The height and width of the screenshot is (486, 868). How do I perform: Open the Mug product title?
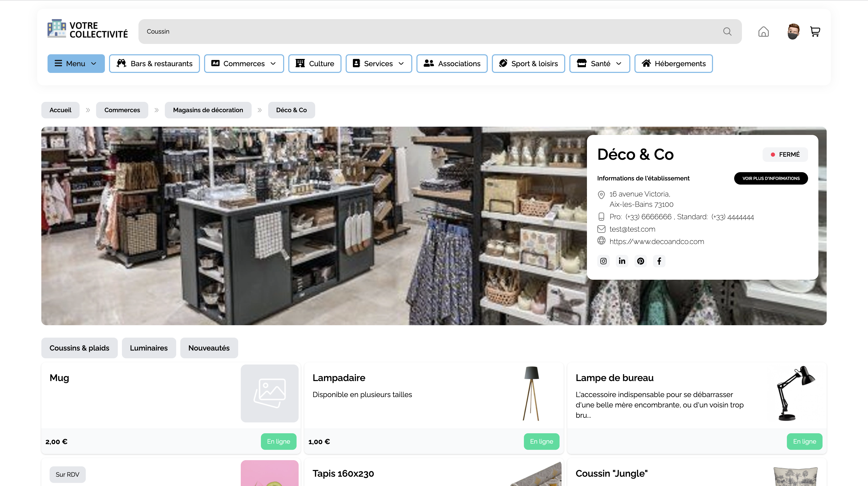tap(59, 378)
